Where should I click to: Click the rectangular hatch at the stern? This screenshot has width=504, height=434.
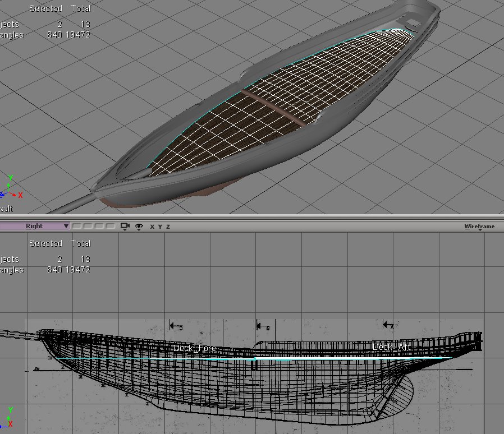coord(413,23)
